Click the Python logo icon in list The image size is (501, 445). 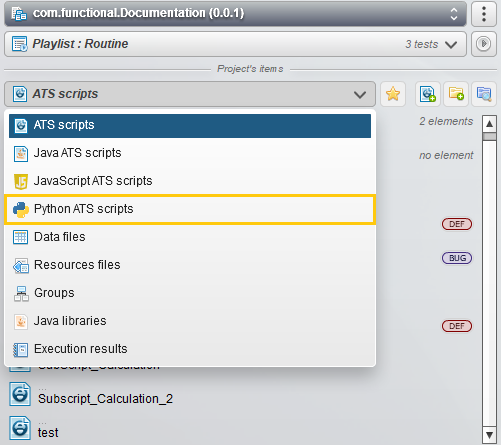coord(21,210)
